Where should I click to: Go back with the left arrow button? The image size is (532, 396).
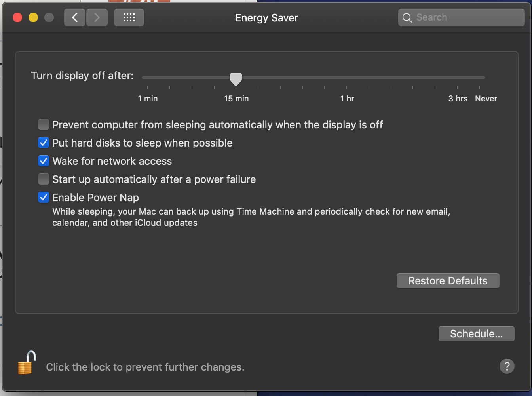(x=75, y=17)
